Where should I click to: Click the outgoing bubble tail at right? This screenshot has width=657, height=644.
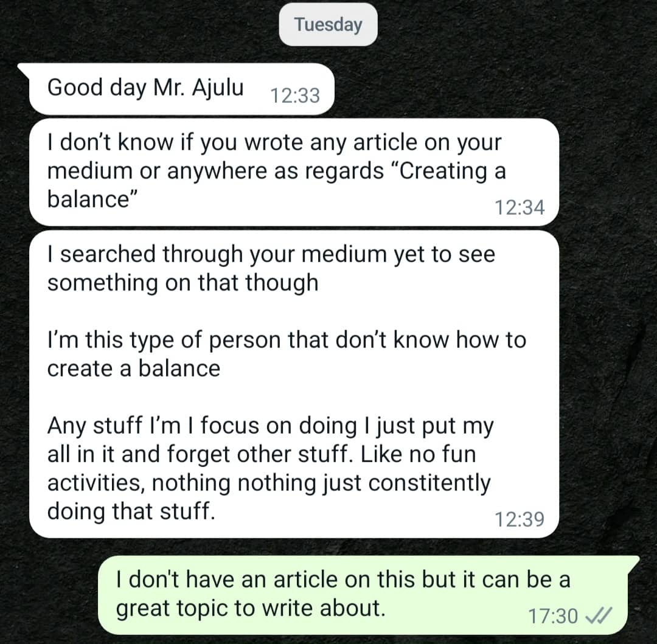633,563
